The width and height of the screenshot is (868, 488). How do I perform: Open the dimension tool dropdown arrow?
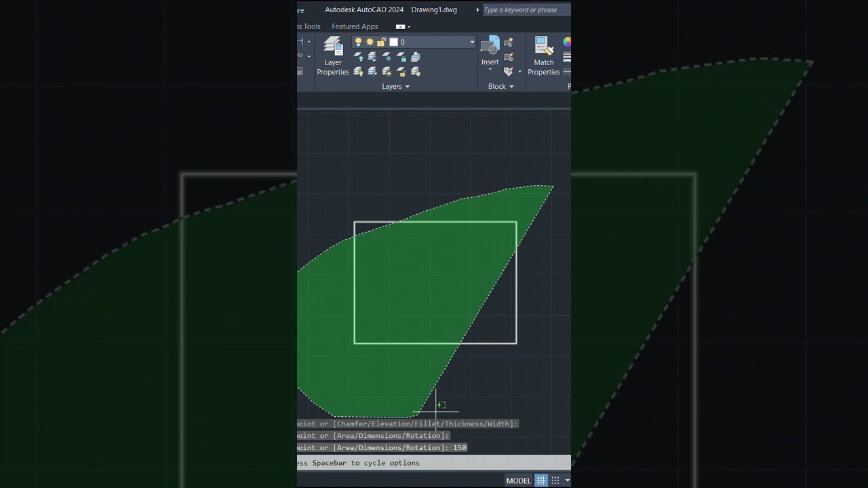[309, 42]
